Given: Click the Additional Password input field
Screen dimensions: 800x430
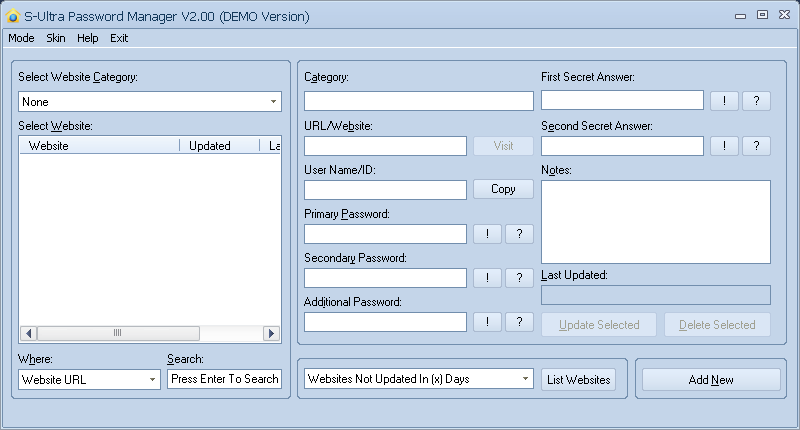Looking at the screenshot, I should (385, 322).
